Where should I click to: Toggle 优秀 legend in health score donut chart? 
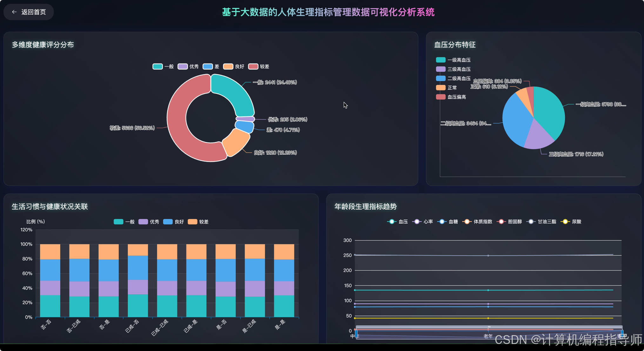point(188,66)
